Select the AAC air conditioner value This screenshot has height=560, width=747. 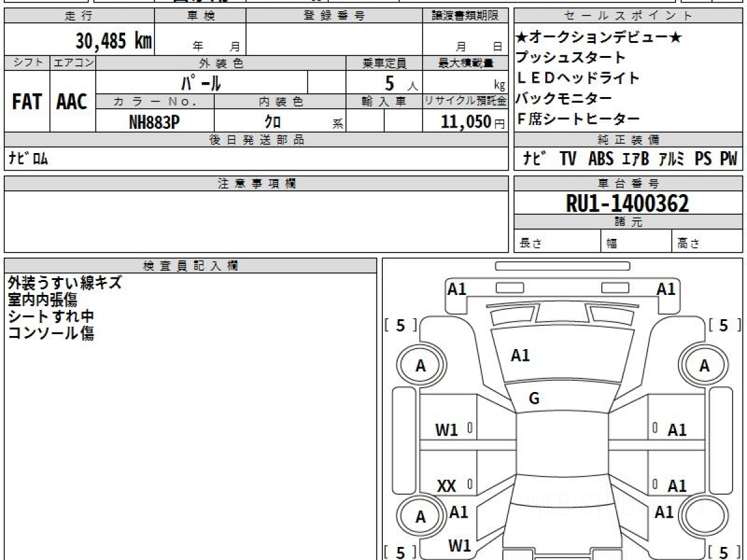pos(72,103)
